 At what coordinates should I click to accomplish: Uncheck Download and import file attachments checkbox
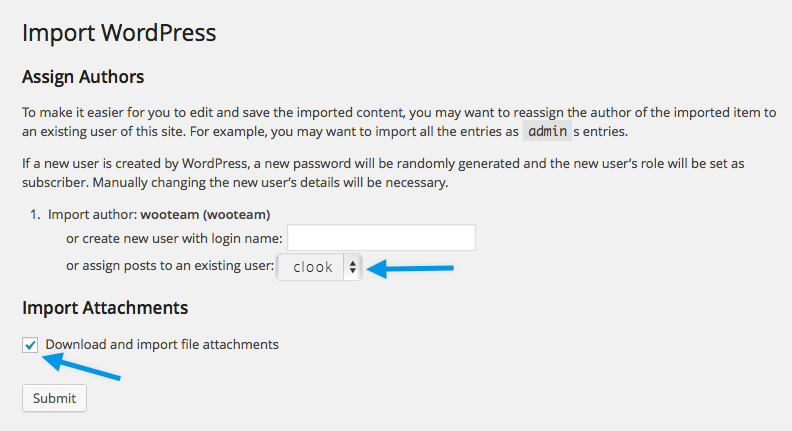pos(30,345)
